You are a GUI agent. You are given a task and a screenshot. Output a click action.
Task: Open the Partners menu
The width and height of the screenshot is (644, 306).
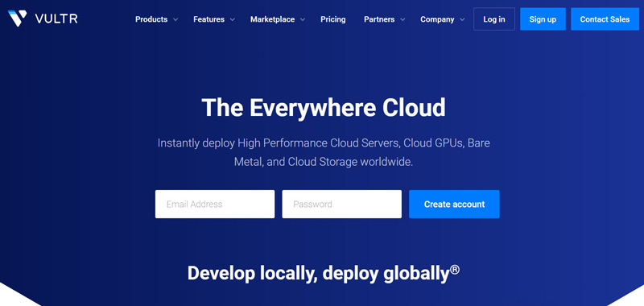tap(379, 19)
